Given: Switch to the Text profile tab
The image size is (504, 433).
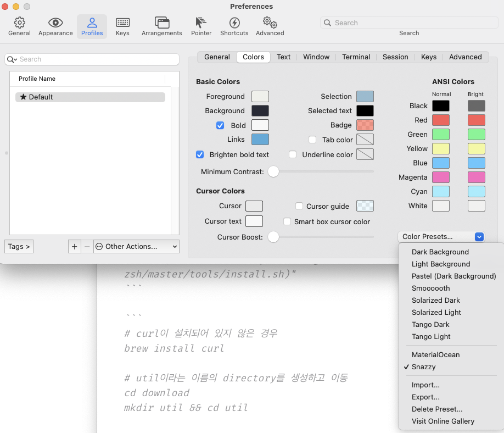Looking at the screenshot, I should pyautogui.click(x=283, y=57).
